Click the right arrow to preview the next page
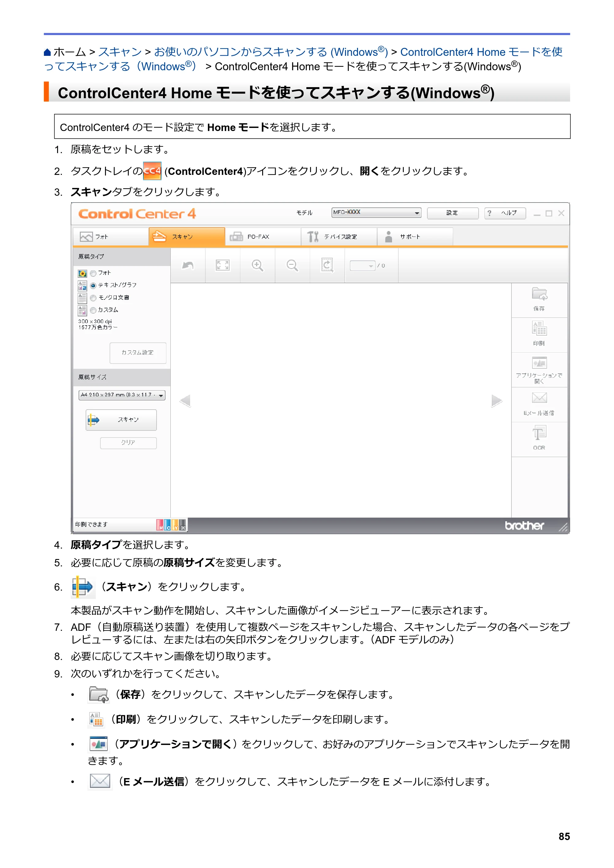 click(x=497, y=401)
